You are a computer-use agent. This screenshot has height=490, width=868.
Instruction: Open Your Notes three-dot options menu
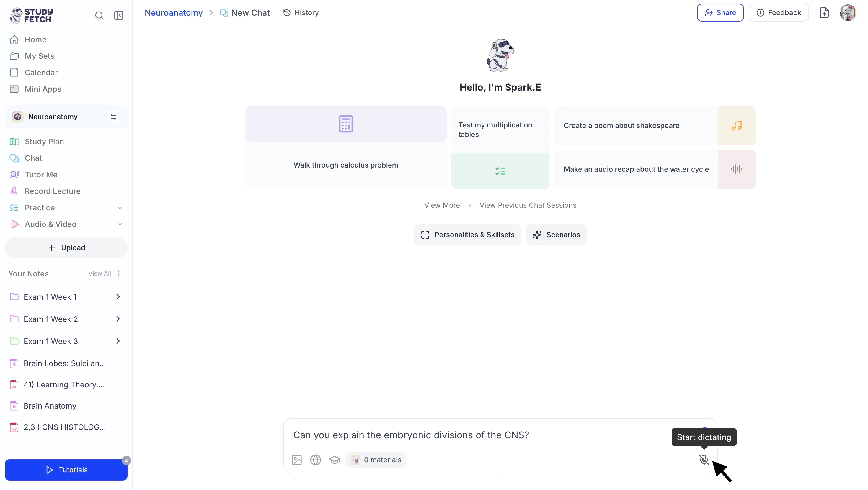pos(119,273)
